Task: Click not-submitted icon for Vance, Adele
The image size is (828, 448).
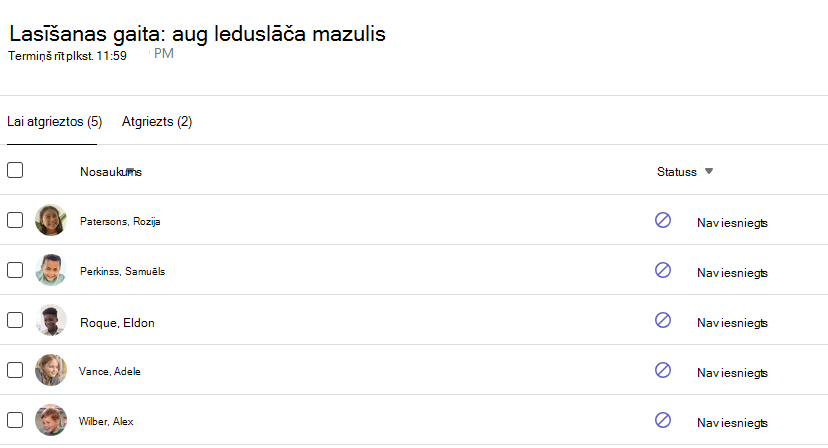Action: pos(663,370)
